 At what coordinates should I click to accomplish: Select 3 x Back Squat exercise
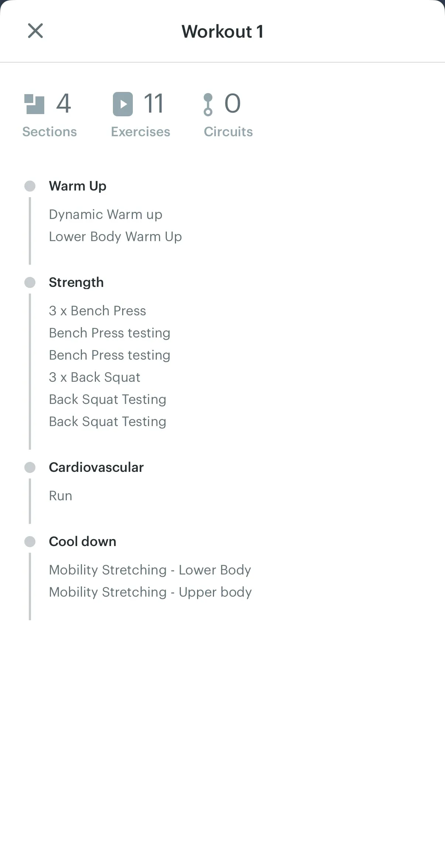click(95, 377)
